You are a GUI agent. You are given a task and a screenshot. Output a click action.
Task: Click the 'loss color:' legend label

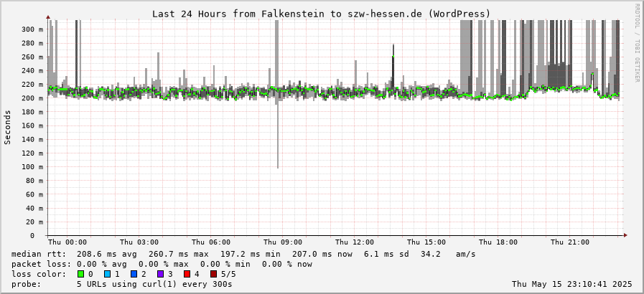pyautogui.click(x=39, y=274)
